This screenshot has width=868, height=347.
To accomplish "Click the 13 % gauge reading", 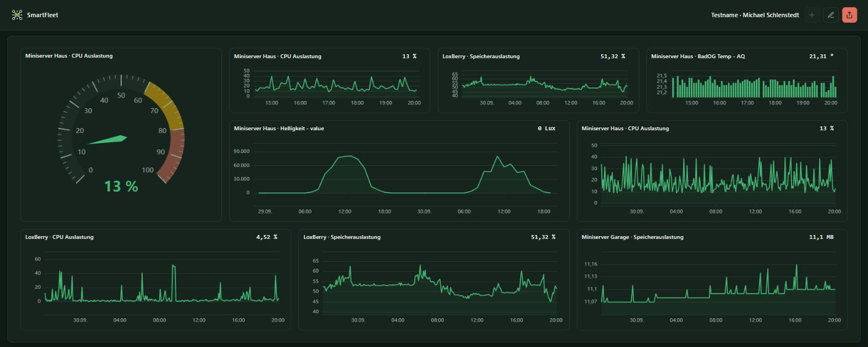I will click(121, 187).
